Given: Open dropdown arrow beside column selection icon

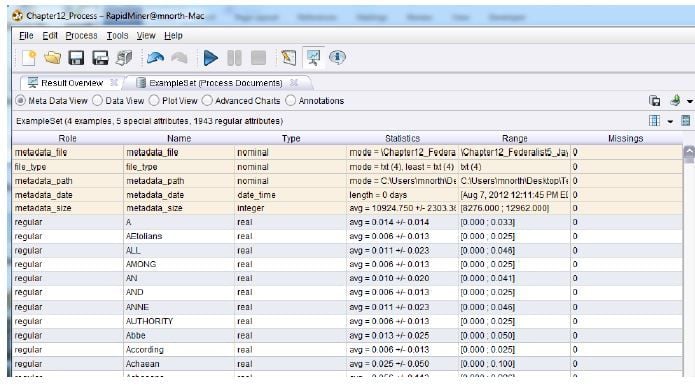Looking at the screenshot, I should [x=670, y=121].
